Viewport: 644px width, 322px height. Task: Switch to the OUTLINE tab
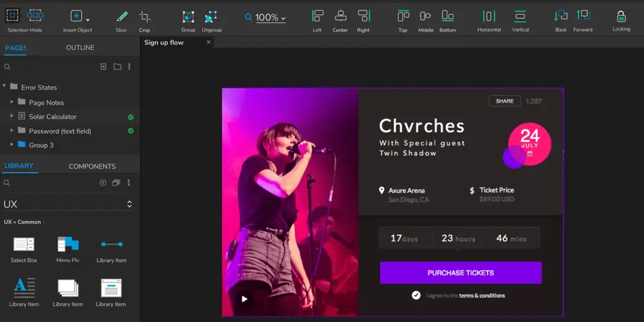pyautogui.click(x=80, y=48)
